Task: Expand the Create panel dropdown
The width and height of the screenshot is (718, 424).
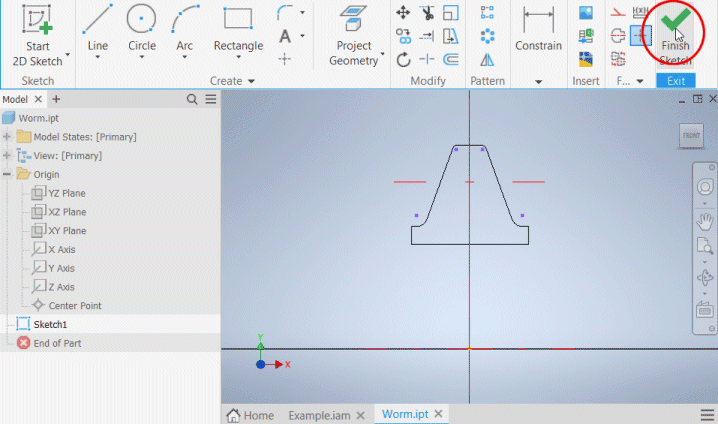Action: pyautogui.click(x=251, y=81)
